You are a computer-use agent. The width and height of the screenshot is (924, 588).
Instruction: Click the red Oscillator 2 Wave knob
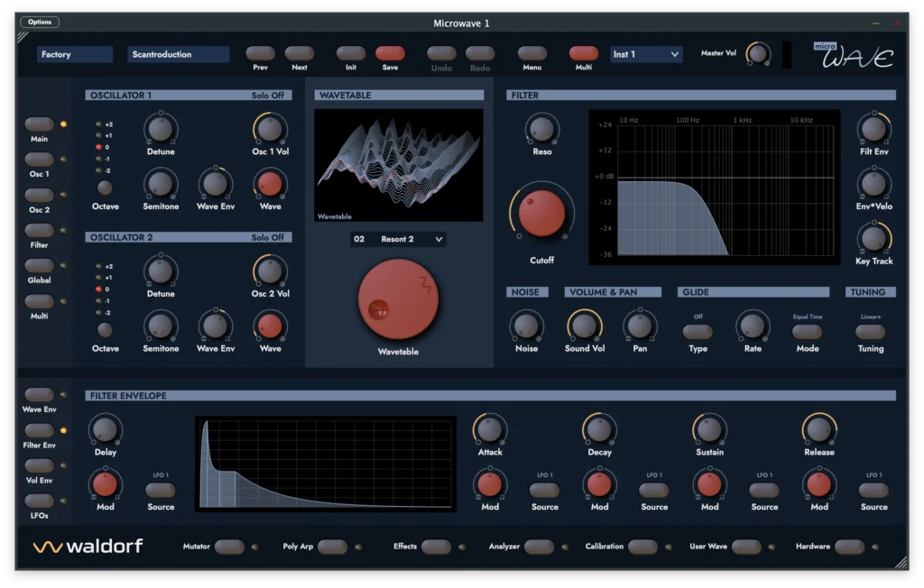click(270, 326)
